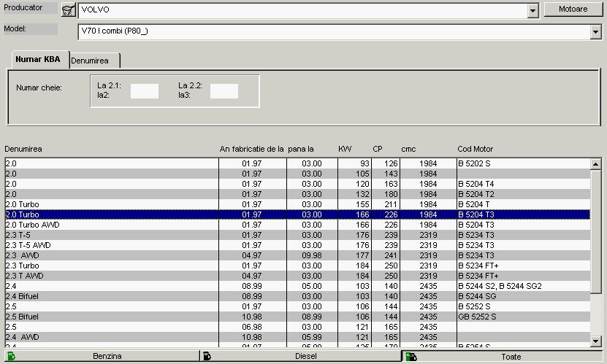This screenshot has height=364, width=607.
Task: Click the scroll up arrow of engine list
Action: point(596,164)
